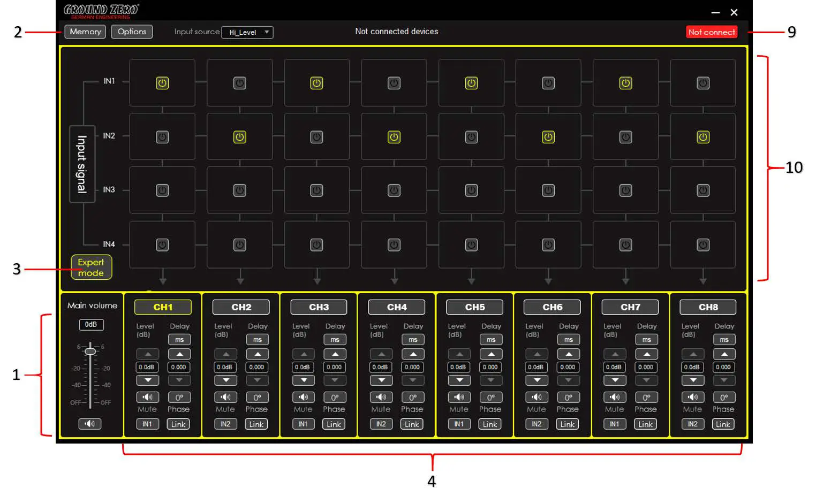Disable IN2 routing on the second channel column

pyautogui.click(x=239, y=136)
